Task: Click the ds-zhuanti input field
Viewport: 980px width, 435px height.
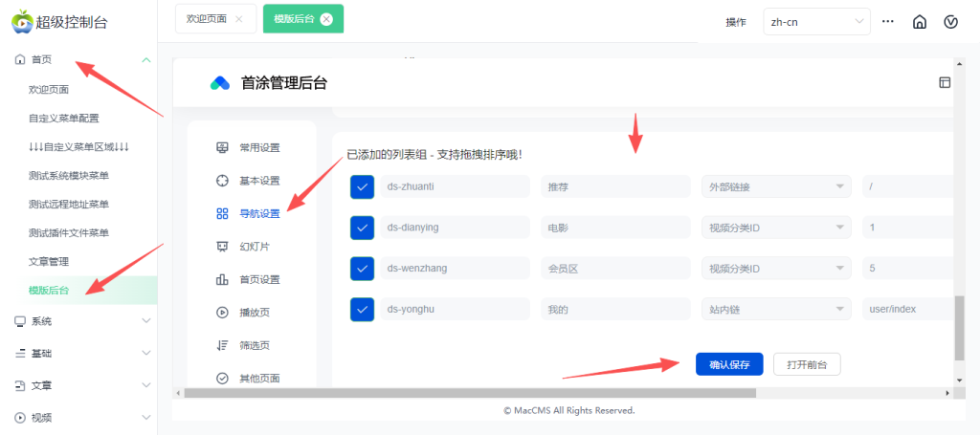Action: (x=455, y=186)
